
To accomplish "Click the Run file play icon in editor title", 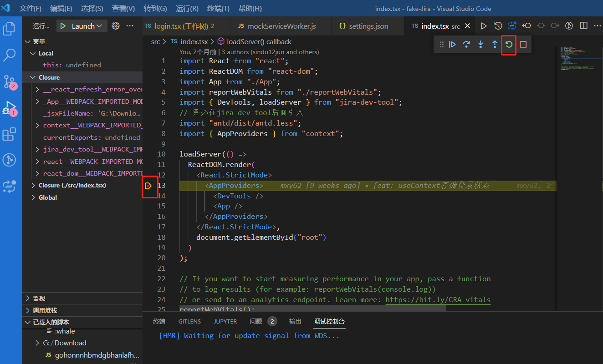I will click(x=484, y=26).
